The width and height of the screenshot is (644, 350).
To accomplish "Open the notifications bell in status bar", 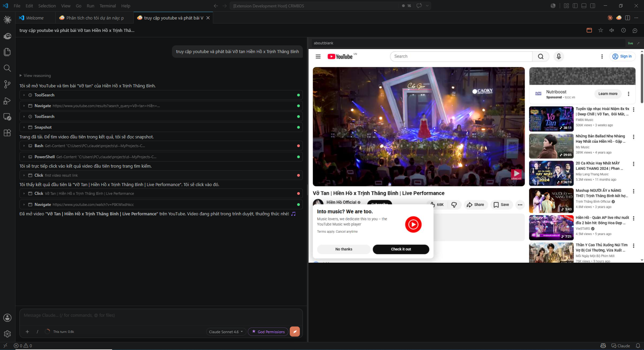I will [x=638, y=346].
